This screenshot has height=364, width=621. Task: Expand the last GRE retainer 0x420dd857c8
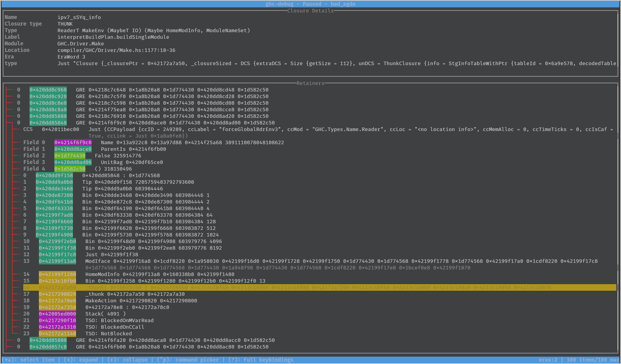(x=48, y=347)
